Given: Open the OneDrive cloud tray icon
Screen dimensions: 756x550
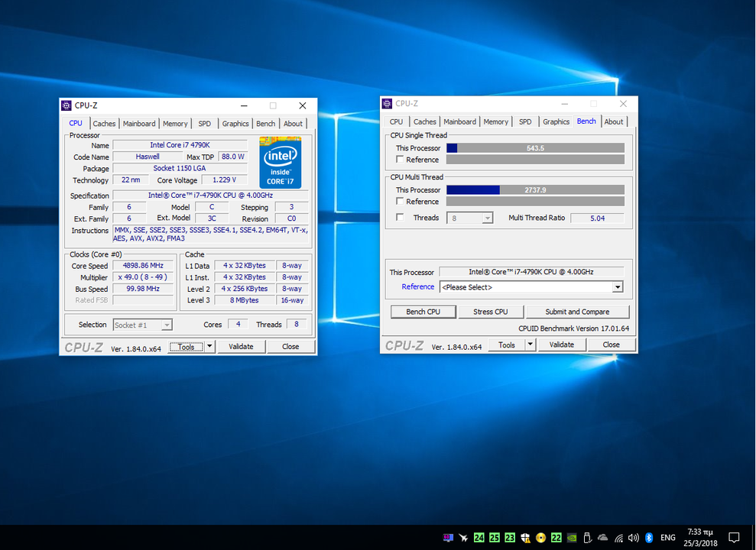Looking at the screenshot, I should pyautogui.click(x=602, y=538).
